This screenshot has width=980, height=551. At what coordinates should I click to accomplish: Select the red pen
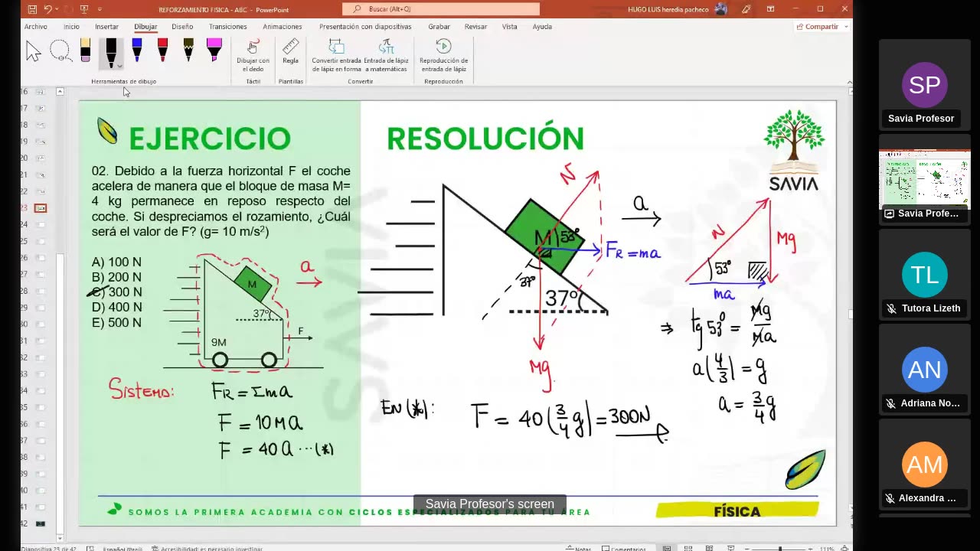click(162, 51)
